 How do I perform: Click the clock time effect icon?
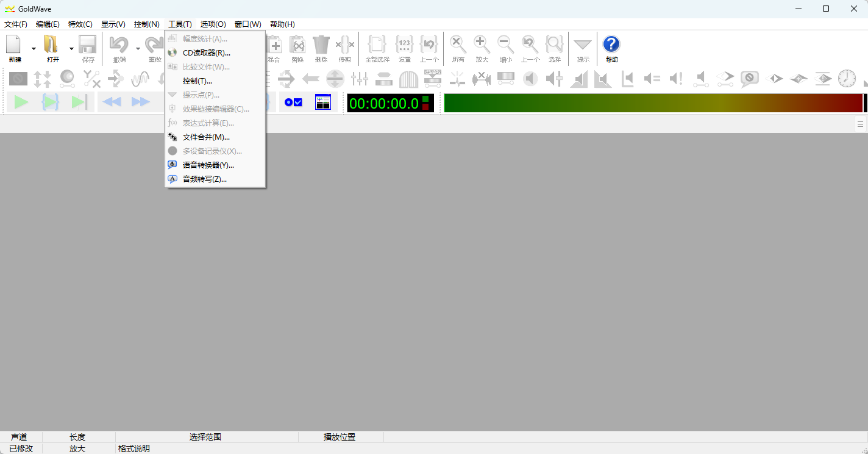[x=847, y=78]
